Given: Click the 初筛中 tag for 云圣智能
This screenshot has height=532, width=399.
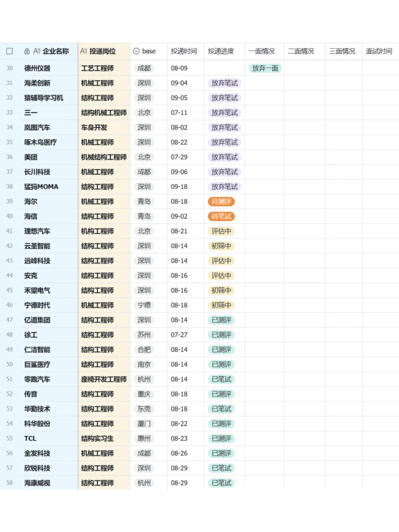Looking at the screenshot, I should pos(221,246).
